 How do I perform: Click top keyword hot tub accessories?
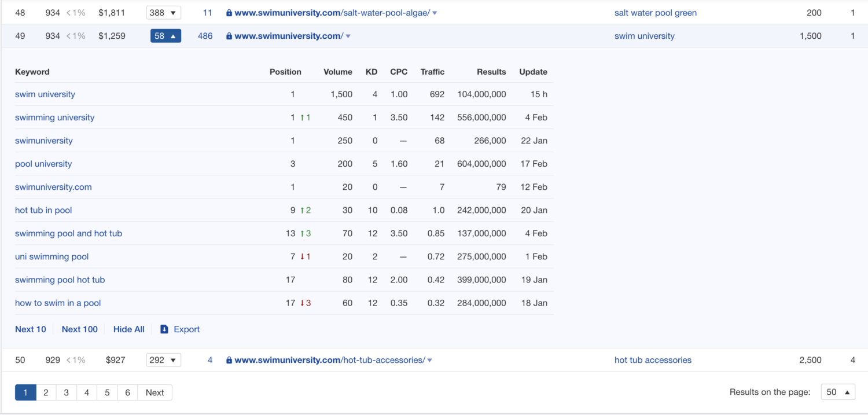tap(653, 360)
